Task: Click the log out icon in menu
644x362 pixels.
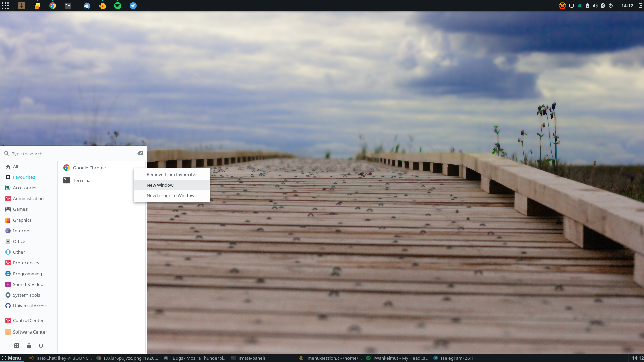Action: 17,346
